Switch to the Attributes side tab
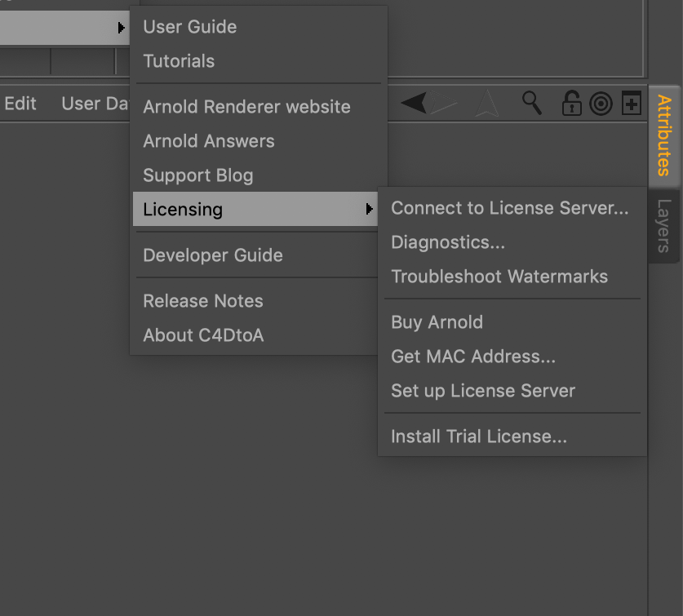683x616 pixels. [663, 135]
